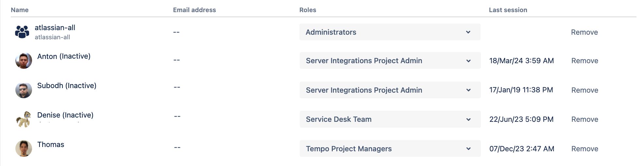The width and height of the screenshot is (644, 166).
Task: Remove Subodh from the project
Action: click(585, 90)
